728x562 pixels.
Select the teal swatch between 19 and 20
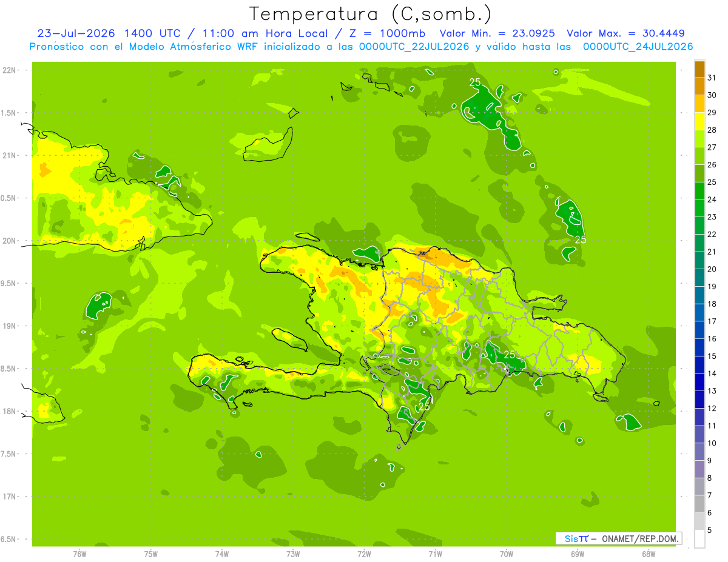click(699, 278)
